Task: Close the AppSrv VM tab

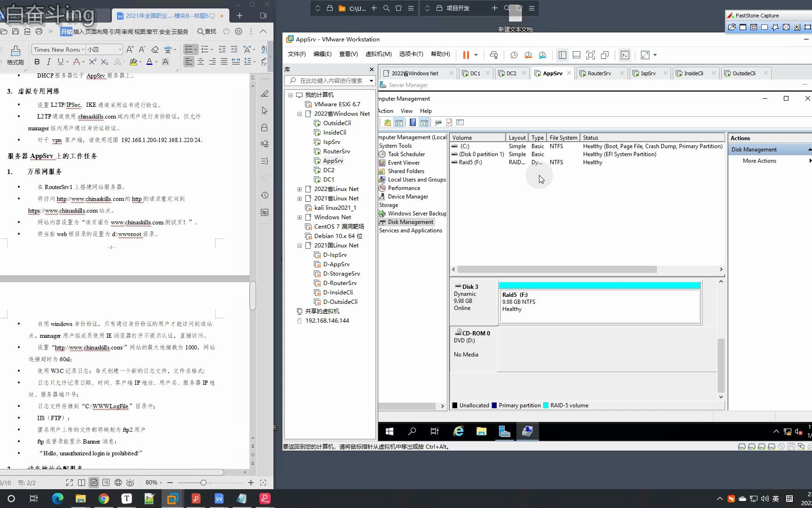Action: 569,73
